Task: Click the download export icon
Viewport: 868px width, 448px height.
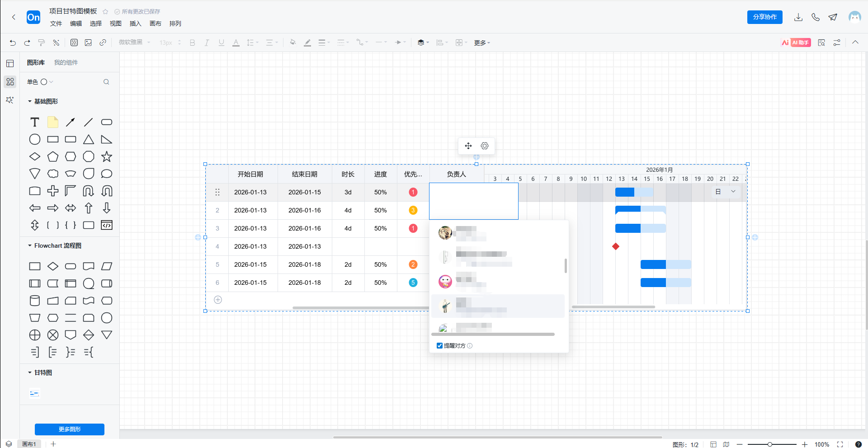Action: [x=798, y=17]
